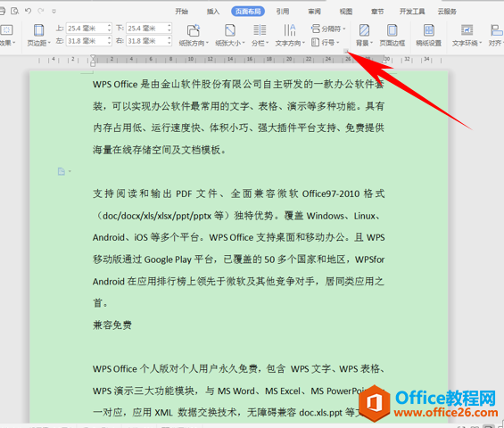Screen dimensions: 504x428
Task: Click the 背景 background icon
Action: click(364, 30)
